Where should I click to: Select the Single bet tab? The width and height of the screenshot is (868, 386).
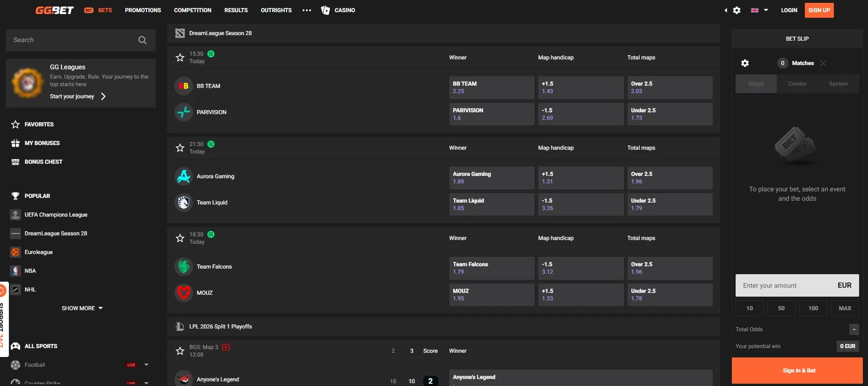click(x=756, y=84)
